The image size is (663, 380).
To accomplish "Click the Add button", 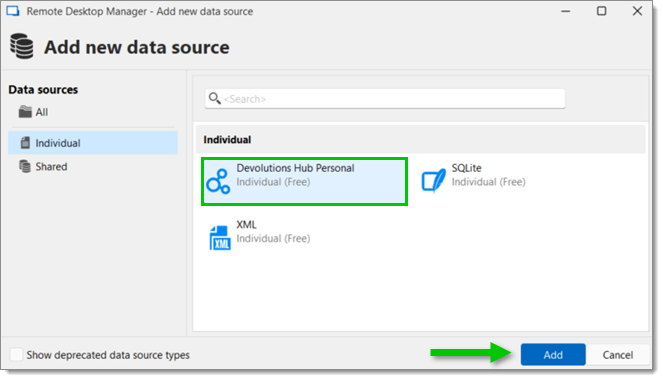I will click(x=553, y=355).
